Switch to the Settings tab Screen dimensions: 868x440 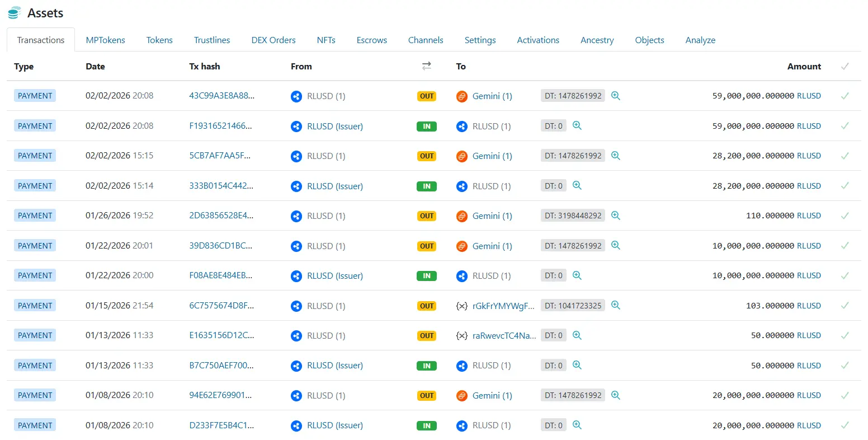[x=480, y=40]
